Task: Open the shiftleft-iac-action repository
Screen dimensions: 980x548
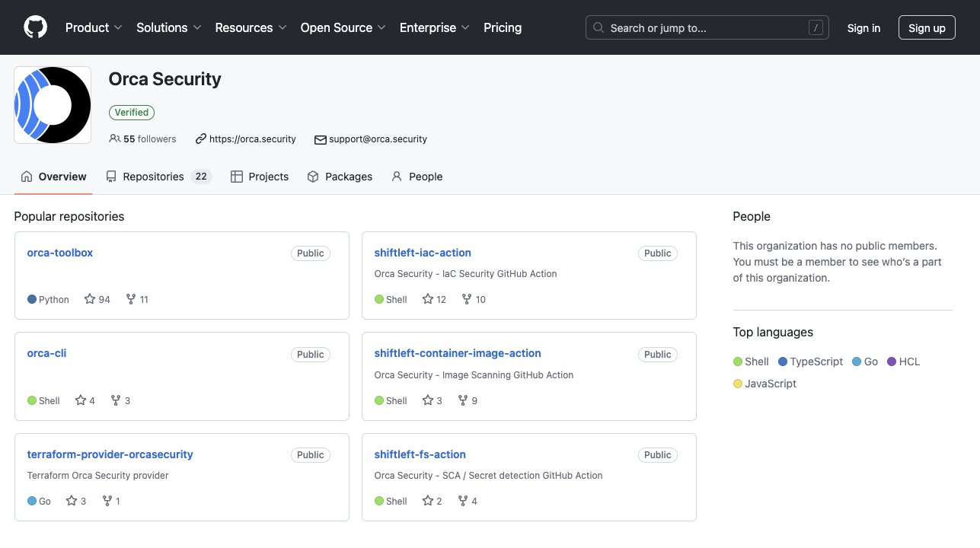Action: (x=423, y=253)
